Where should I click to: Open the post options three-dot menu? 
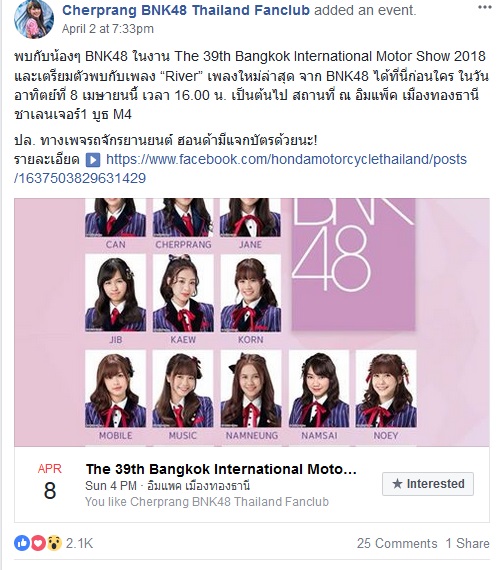point(484,7)
